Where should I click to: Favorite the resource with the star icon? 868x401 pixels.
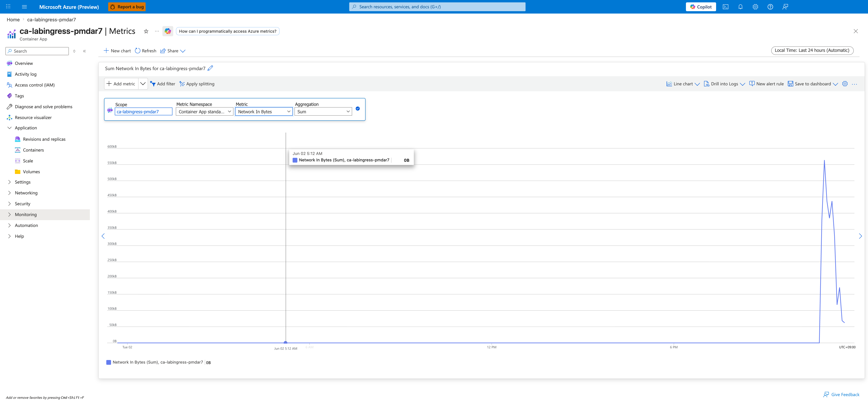click(x=146, y=31)
